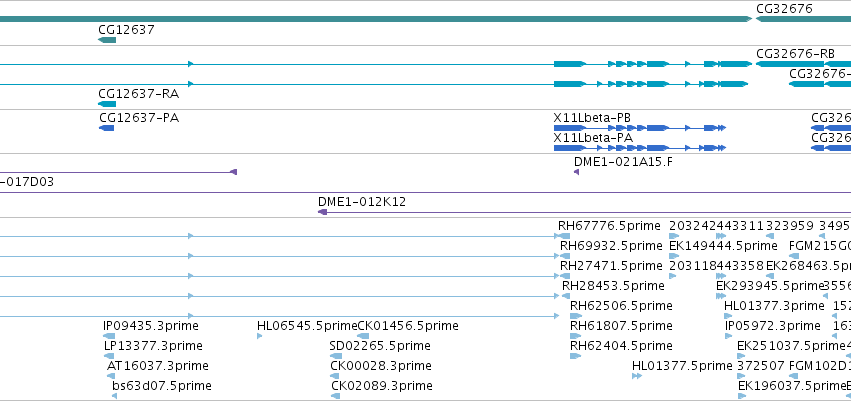Image resolution: width=851 pixels, height=401 pixels.
Task: Click the IP05972.3prime EST label
Action: 773,326
